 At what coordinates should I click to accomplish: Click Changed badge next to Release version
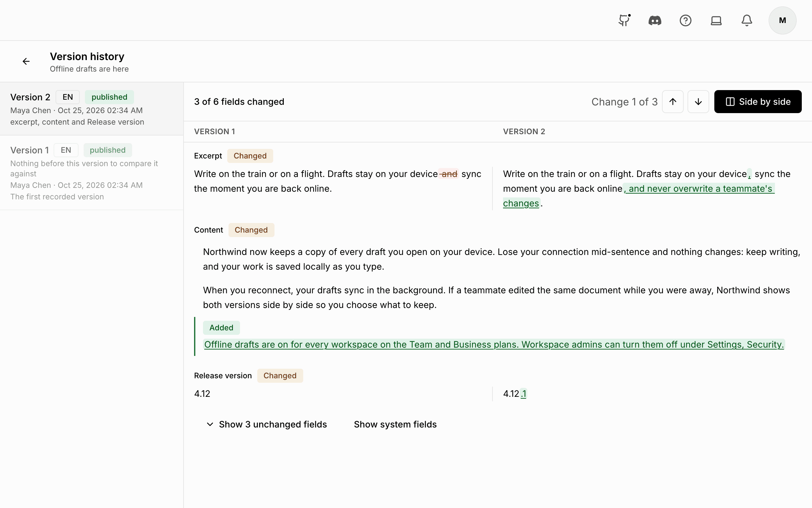pyautogui.click(x=280, y=376)
